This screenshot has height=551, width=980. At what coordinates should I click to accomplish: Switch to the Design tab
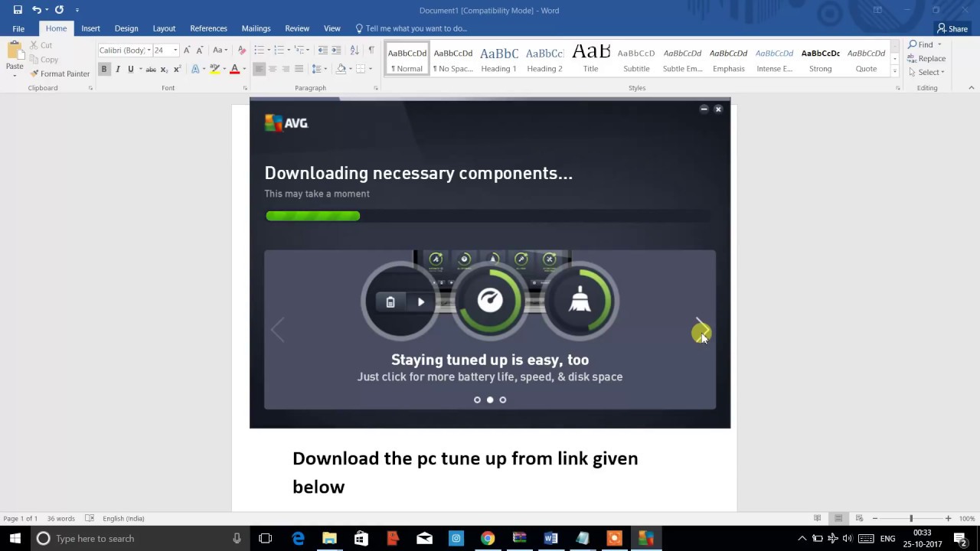point(126,28)
